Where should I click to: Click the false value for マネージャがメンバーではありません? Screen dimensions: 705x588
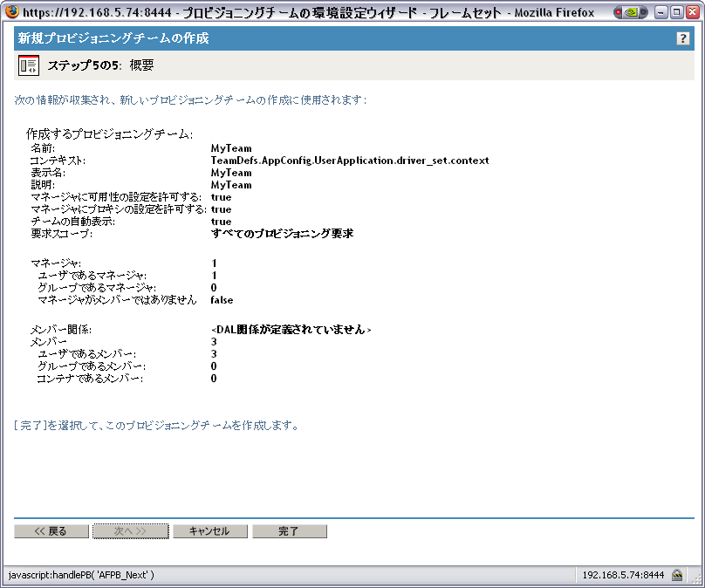[x=222, y=300]
